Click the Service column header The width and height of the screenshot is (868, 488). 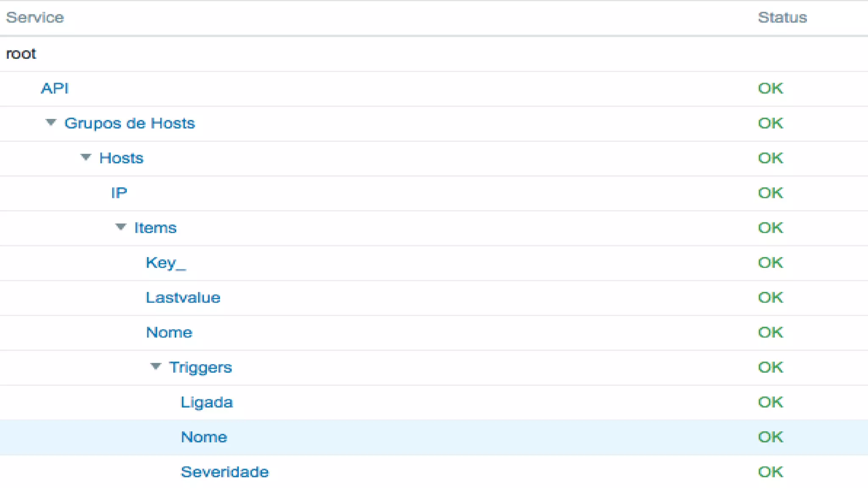[35, 17]
